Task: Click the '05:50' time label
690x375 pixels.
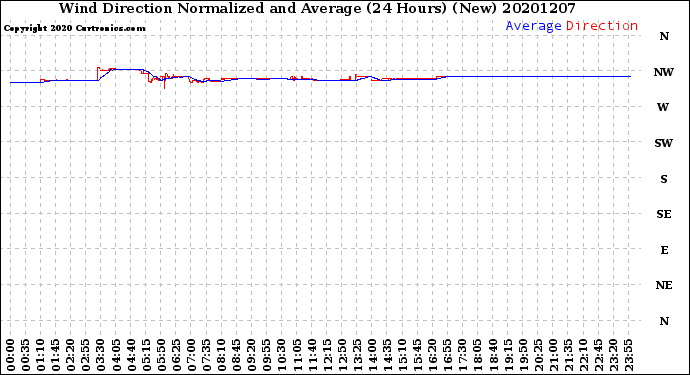Action: pyautogui.click(x=161, y=355)
